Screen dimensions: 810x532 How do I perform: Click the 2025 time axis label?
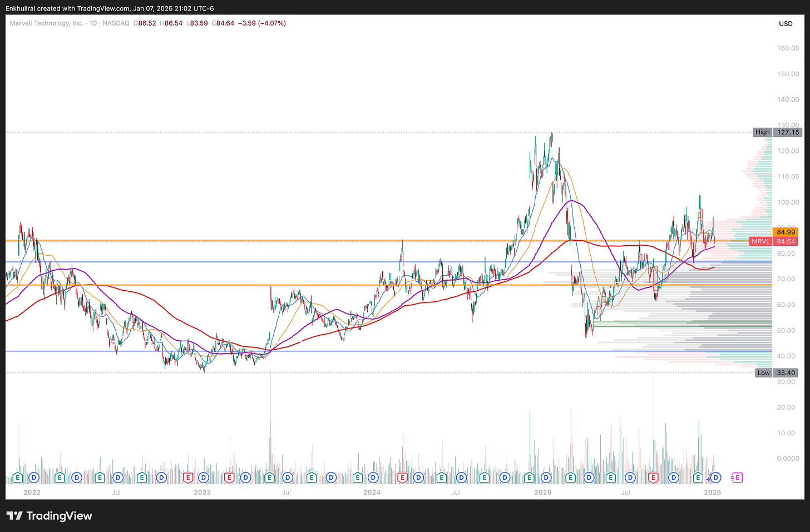(542, 493)
